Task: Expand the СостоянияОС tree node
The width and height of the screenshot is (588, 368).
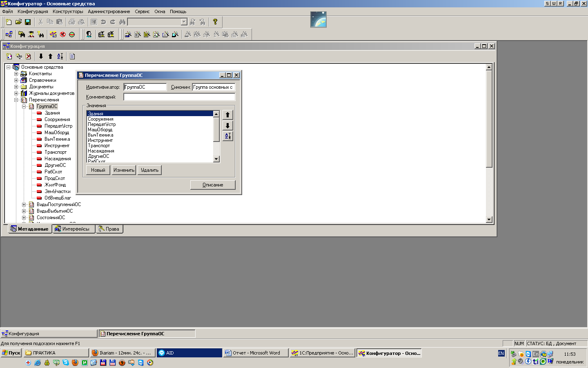Action: pyautogui.click(x=24, y=218)
